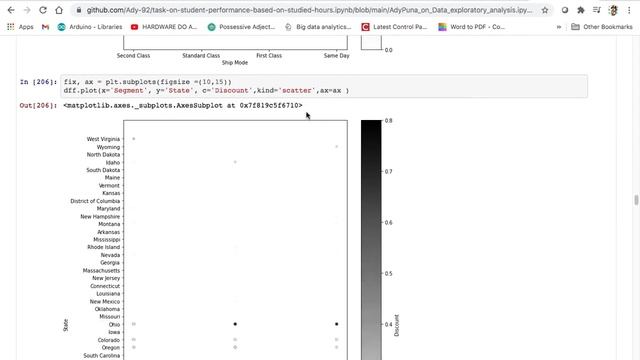Open the Extensions puzzle icon
This screenshot has height=360, width=640.
click(x=580, y=10)
